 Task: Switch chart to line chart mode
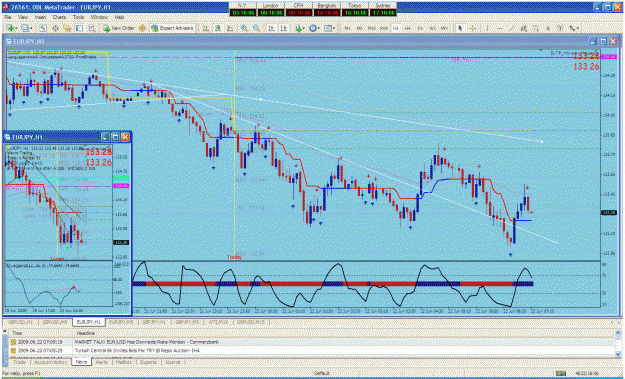click(230, 28)
